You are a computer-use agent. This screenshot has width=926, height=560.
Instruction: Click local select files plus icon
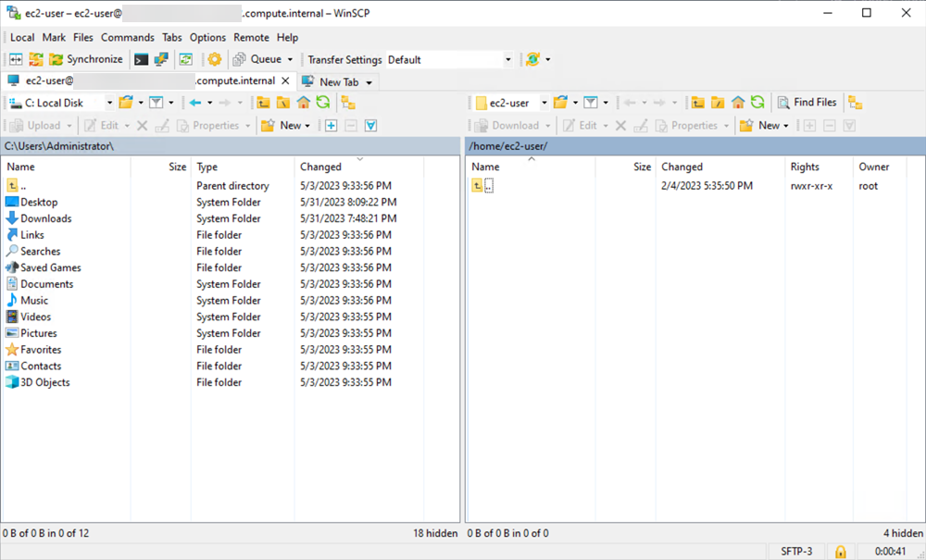click(331, 125)
